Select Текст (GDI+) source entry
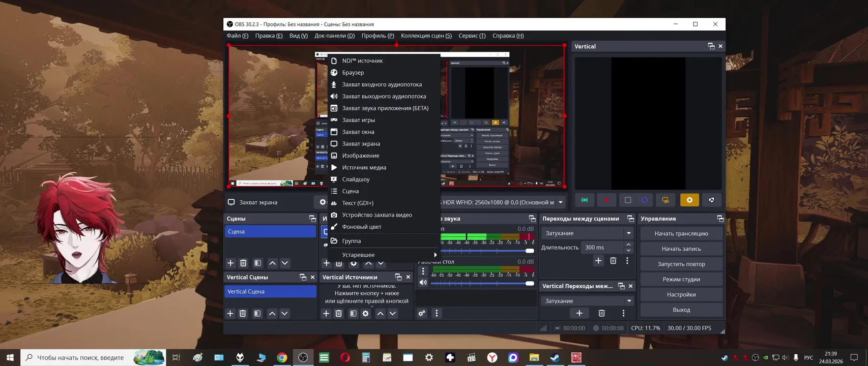This screenshot has height=366, width=868. pyautogui.click(x=384, y=203)
